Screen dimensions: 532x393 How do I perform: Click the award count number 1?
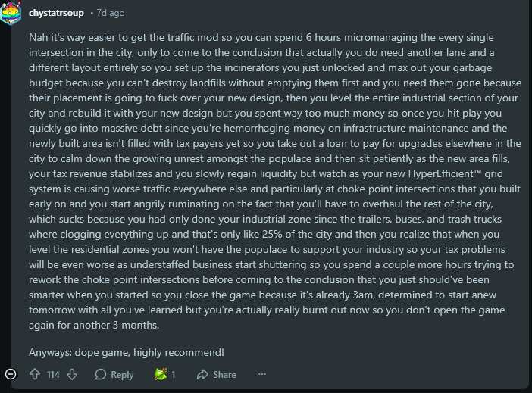point(173,375)
